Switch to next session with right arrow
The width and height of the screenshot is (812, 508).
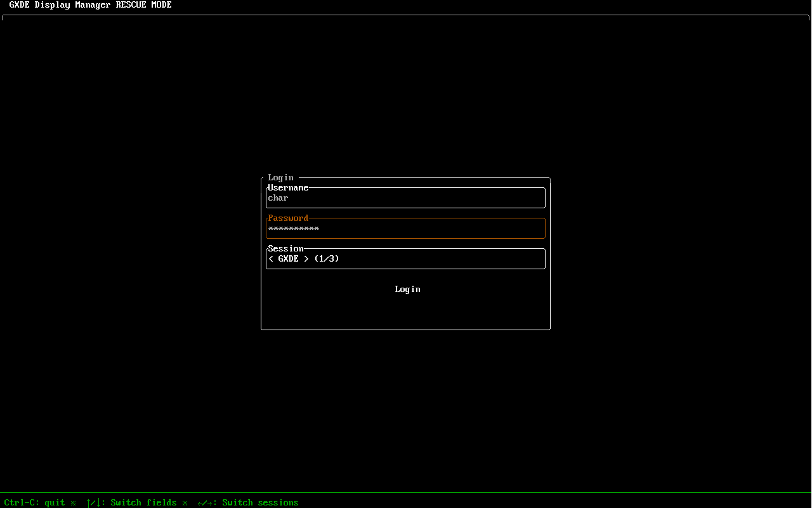306,258
